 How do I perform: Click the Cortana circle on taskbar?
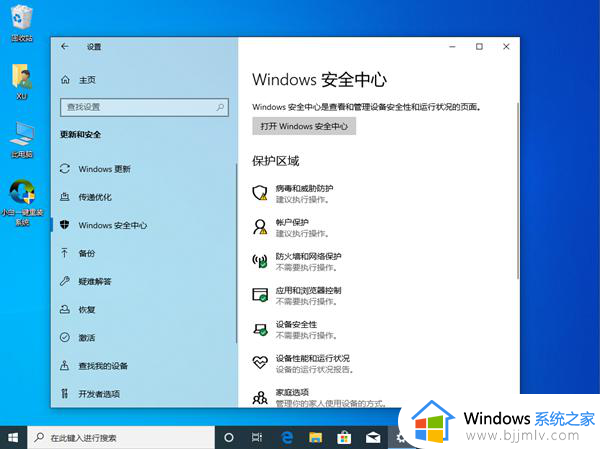click(228, 438)
